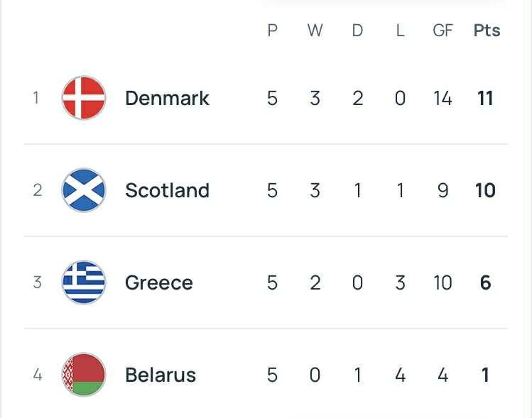
Task: Click Denmark's 11 points value
Action: click(x=485, y=98)
